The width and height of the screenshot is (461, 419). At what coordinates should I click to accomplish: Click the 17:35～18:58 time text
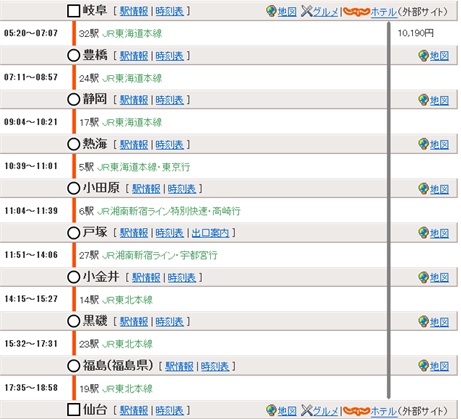pyautogui.click(x=31, y=388)
